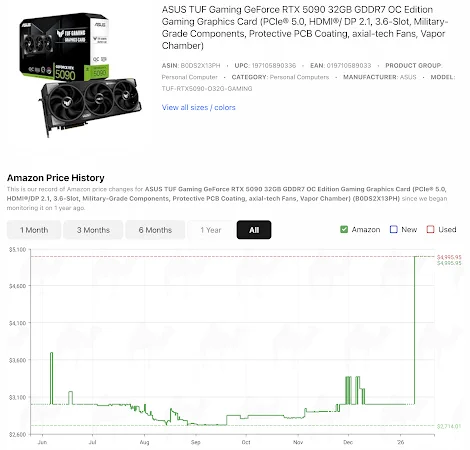Click the ASUS TUF Gaming product title

[x=305, y=27]
